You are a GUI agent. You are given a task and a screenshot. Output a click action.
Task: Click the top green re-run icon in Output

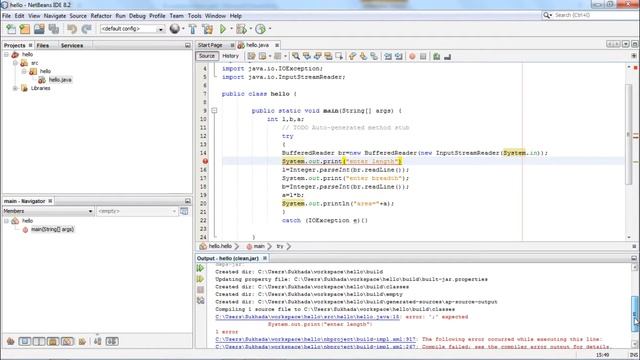[200, 268]
